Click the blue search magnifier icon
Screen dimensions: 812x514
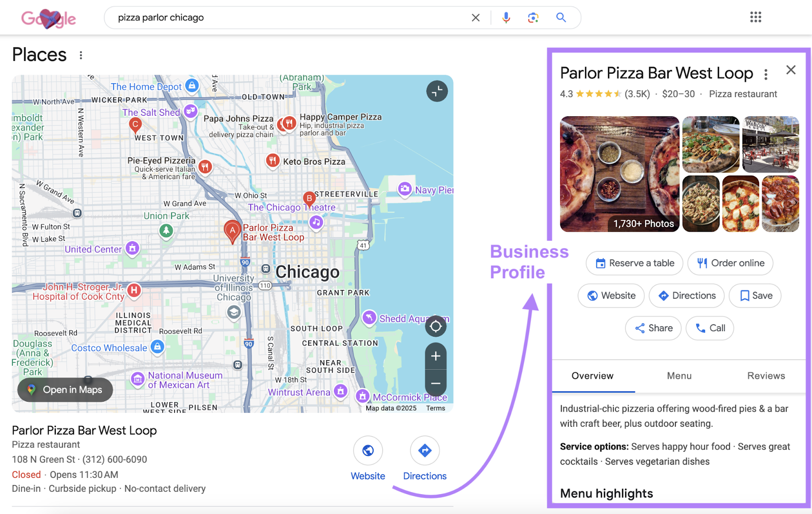(x=561, y=17)
